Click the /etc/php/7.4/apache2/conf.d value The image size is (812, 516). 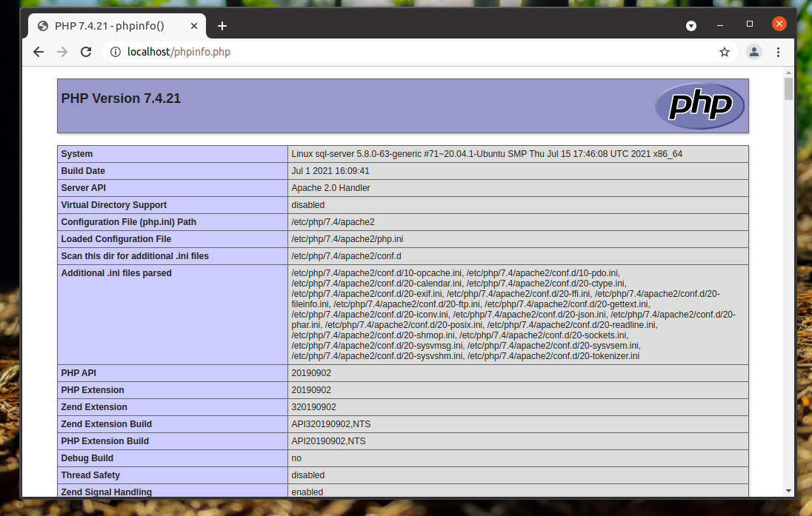(x=346, y=256)
